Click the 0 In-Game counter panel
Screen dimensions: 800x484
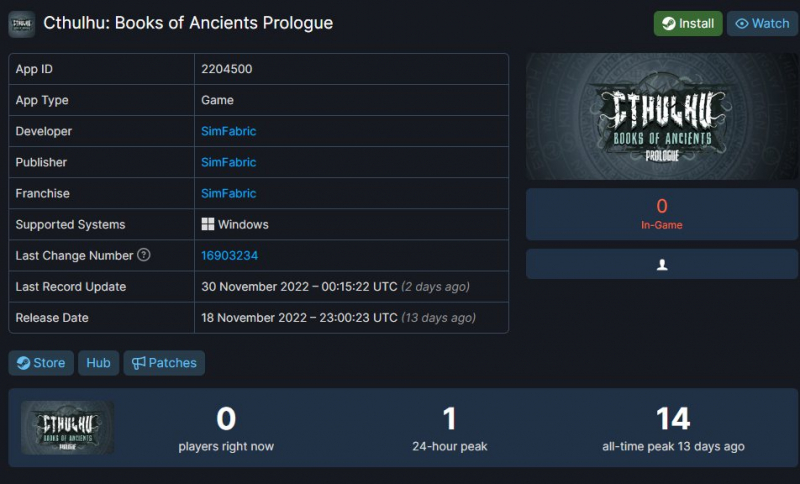tap(662, 214)
